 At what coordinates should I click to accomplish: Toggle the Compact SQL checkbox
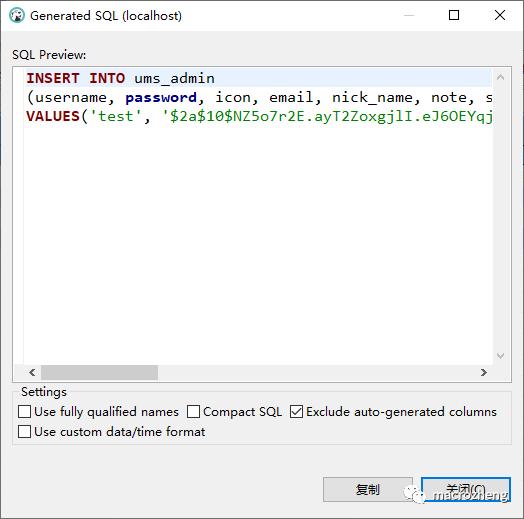tap(193, 412)
